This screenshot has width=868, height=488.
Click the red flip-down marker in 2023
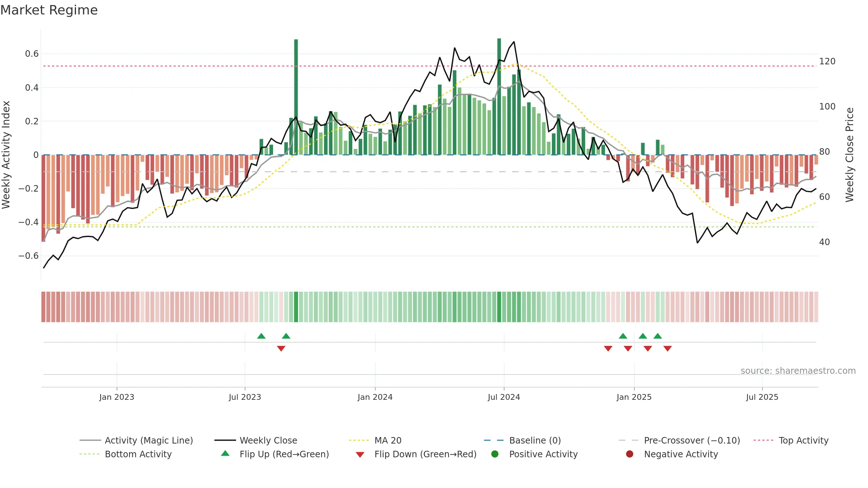pyautogui.click(x=281, y=348)
